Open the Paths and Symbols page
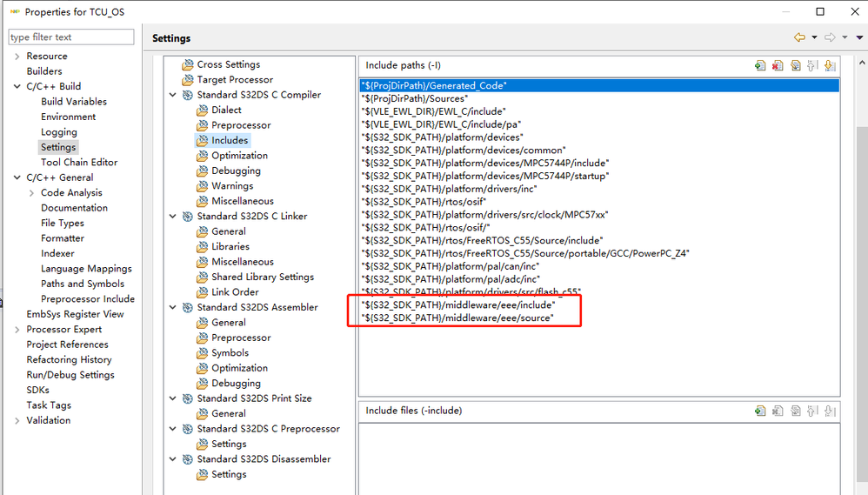868x495 pixels. 83,284
